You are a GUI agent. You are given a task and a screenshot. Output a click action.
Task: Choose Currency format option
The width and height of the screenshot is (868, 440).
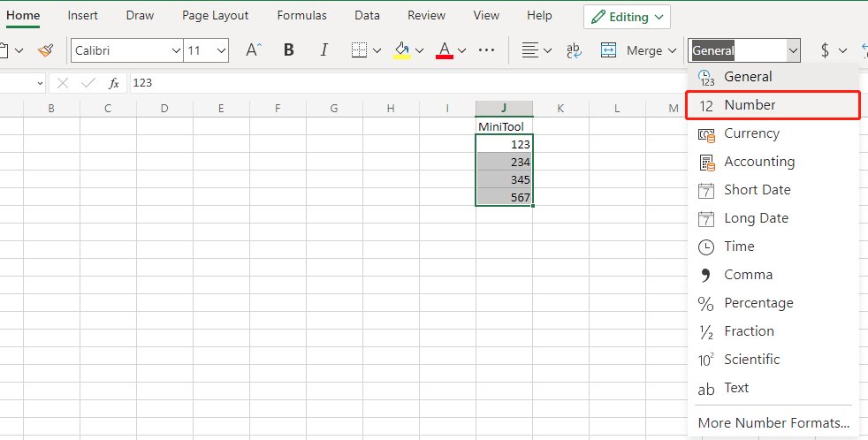[x=774, y=133]
